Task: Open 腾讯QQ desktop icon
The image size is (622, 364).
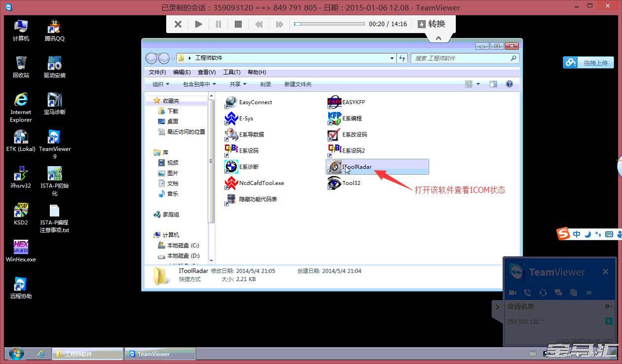Action: [x=54, y=31]
